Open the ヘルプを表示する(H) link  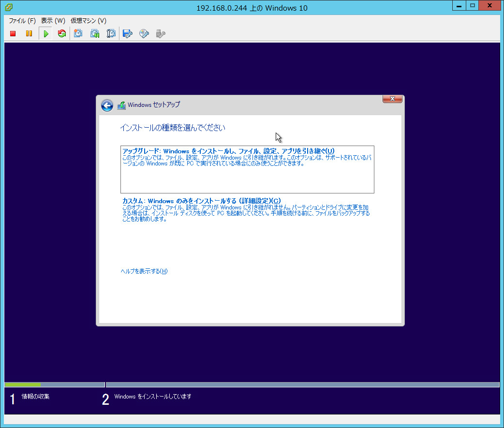coord(144,271)
